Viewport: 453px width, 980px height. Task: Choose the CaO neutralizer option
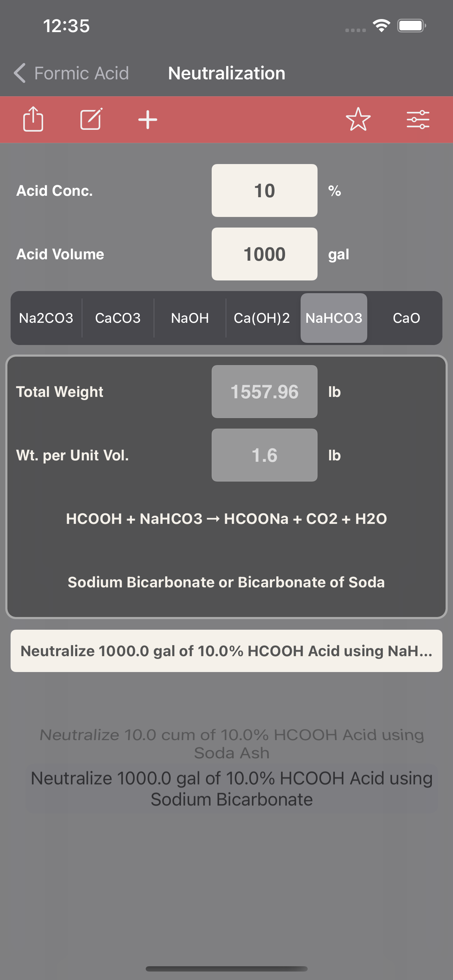pos(406,318)
